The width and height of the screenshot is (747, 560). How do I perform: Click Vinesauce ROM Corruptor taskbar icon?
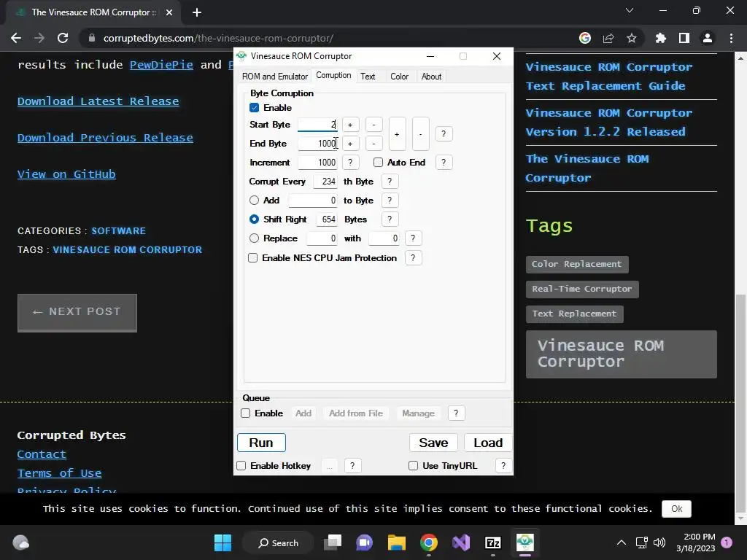pos(525,542)
